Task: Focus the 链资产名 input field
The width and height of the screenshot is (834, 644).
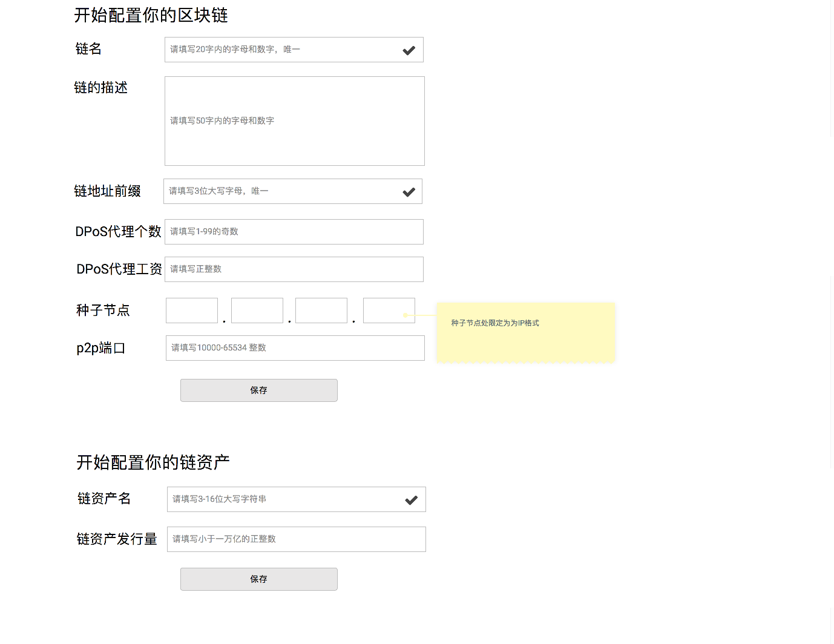Action: 297,499
